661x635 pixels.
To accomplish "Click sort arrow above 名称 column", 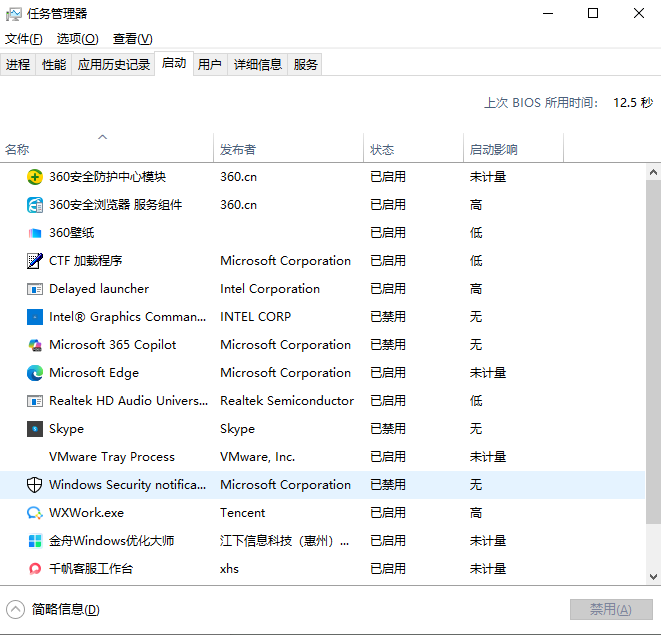I will point(102,137).
